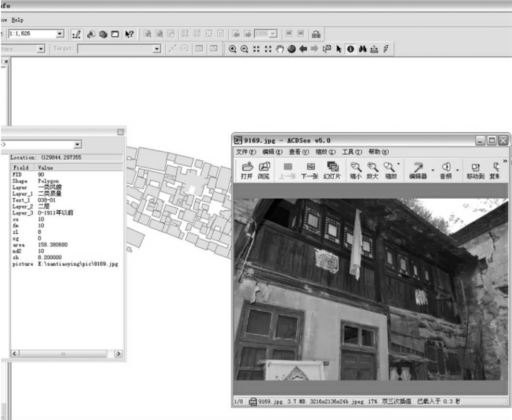Open the Find binoculars tool
The width and height of the screenshot is (512, 420).
pyautogui.click(x=361, y=49)
